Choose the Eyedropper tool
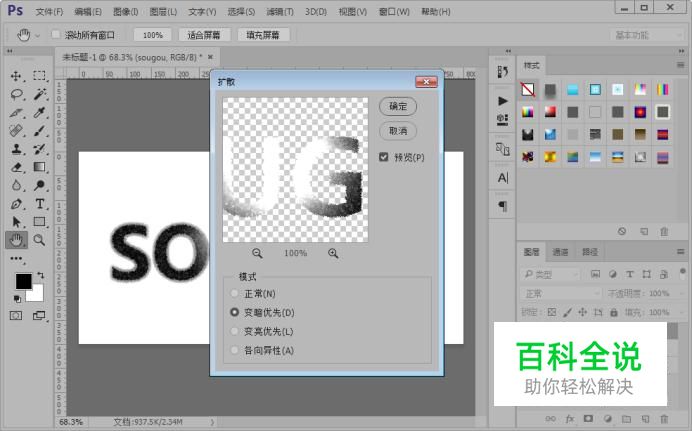This screenshot has height=431, width=692. (x=40, y=112)
